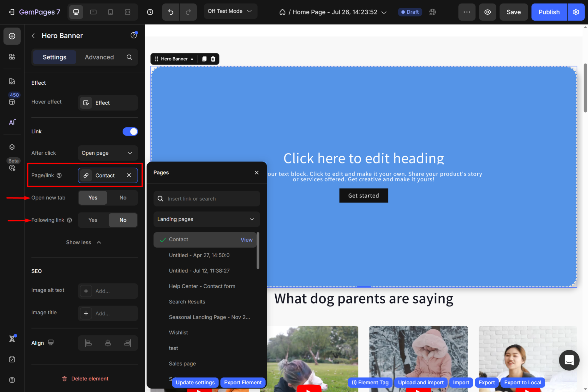Viewport: 588px width, 392px height.
Task: Click the Insert link or search field
Action: [210, 199]
